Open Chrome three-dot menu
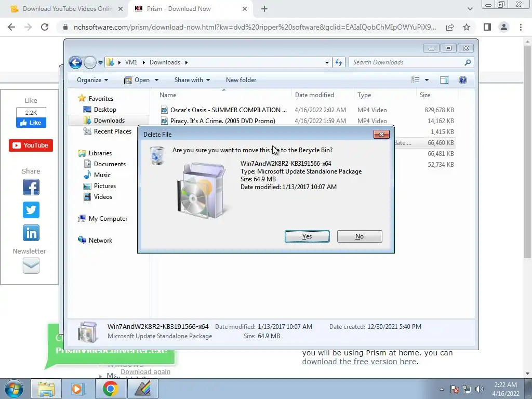 521,27
